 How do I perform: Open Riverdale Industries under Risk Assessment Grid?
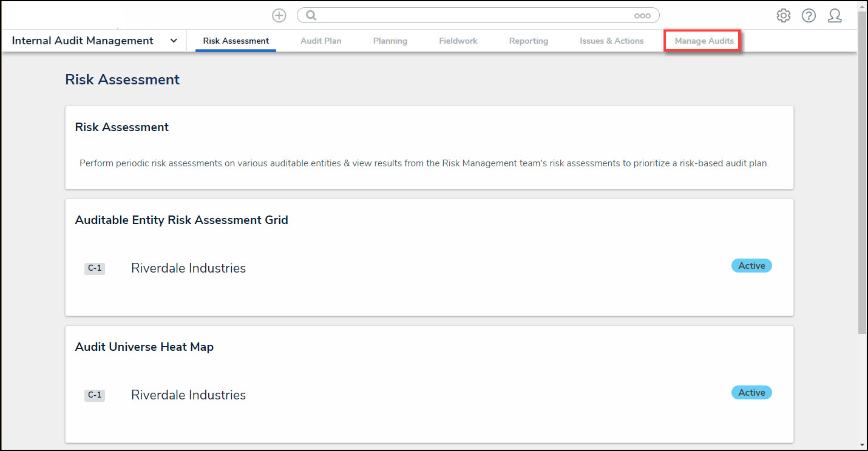188,268
